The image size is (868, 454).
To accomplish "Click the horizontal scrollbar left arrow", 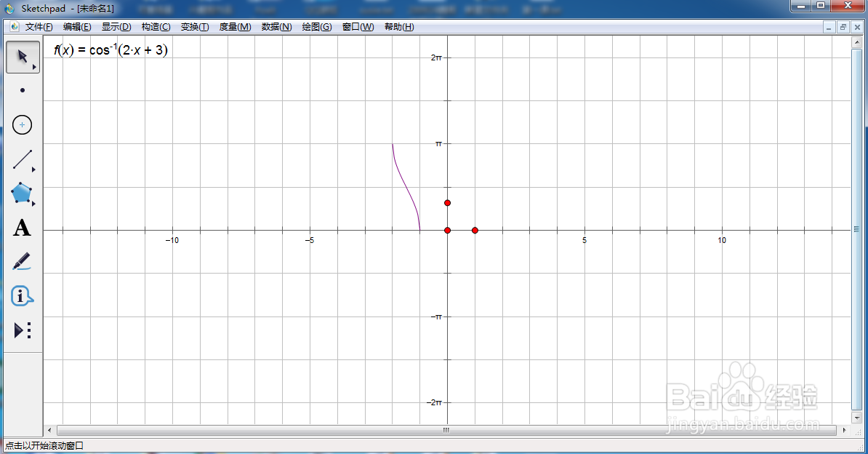I will coord(49,430).
